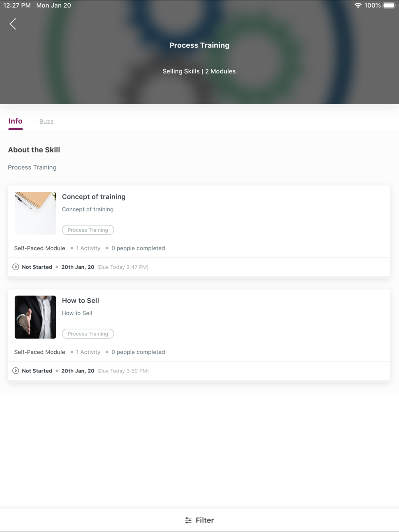Select the Info tab
The height and width of the screenshot is (532, 399).
pos(16,121)
